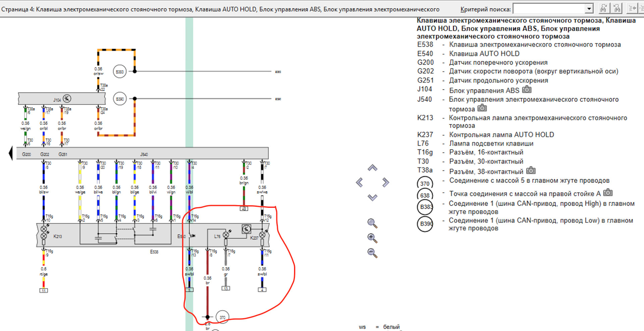This screenshot has width=644, height=331.
Task: Click the K213 lamp label in the diagram
Action: (58, 237)
